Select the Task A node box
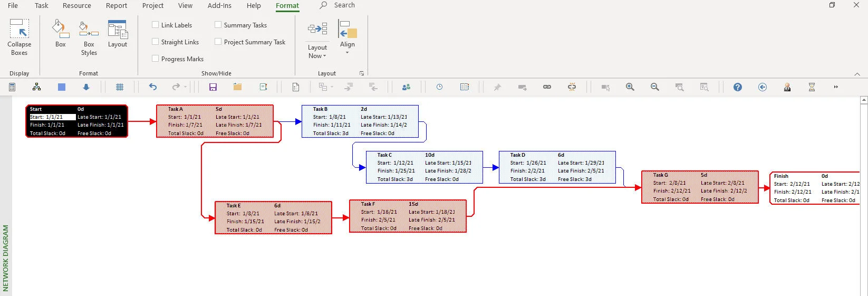 (x=215, y=121)
